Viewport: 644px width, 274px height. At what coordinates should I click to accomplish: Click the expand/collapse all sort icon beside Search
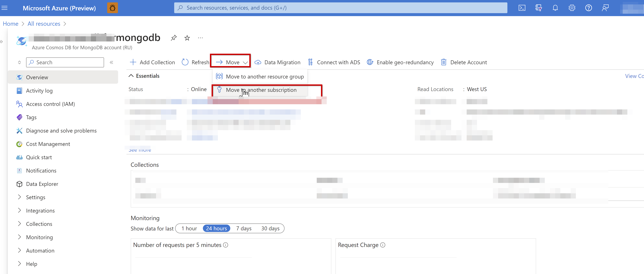[19, 63]
